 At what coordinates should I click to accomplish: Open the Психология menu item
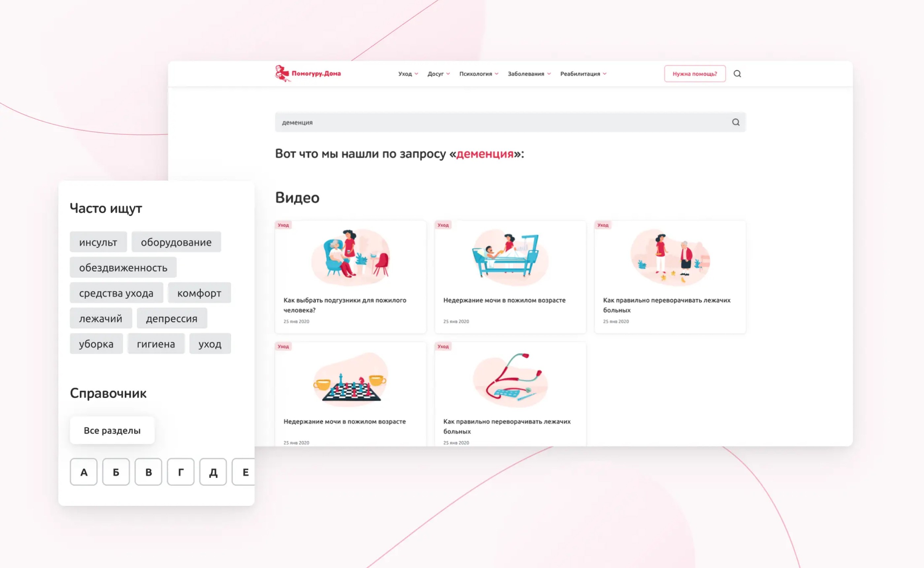(x=476, y=74)
